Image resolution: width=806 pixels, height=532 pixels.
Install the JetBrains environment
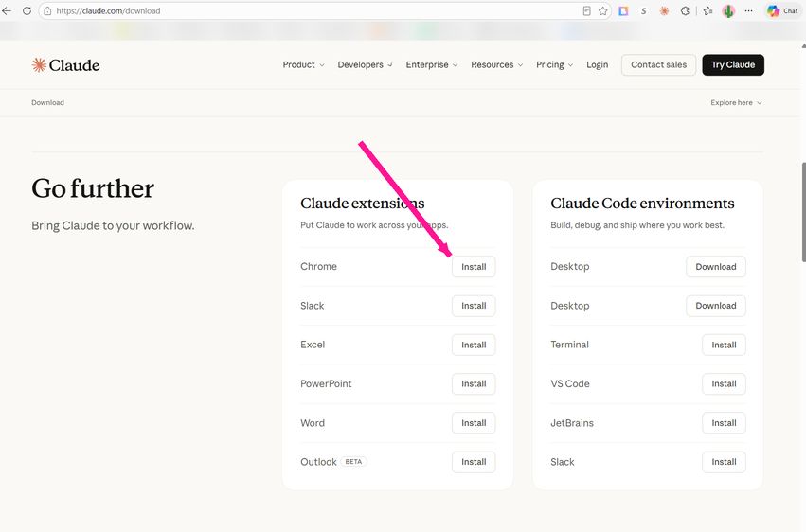724,422
